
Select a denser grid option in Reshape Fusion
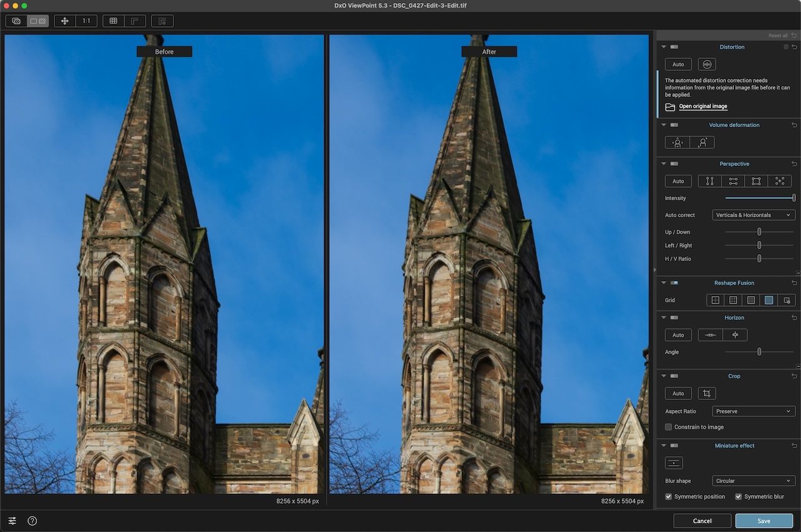751,300
